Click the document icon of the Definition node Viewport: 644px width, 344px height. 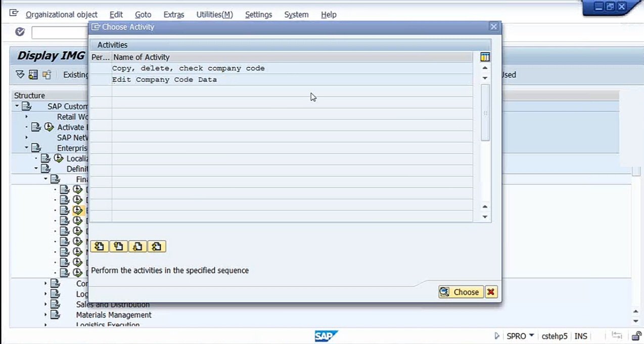coord(46,169)
